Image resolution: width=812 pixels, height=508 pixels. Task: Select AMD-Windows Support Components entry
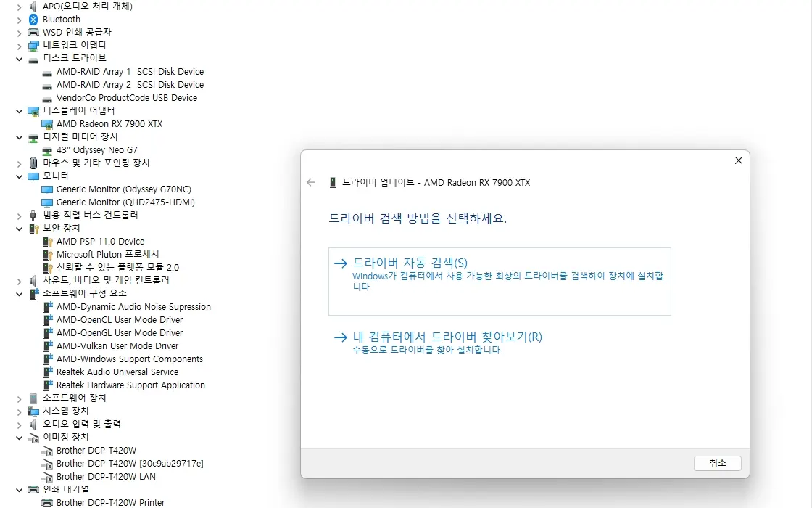[x=130, y=359]
